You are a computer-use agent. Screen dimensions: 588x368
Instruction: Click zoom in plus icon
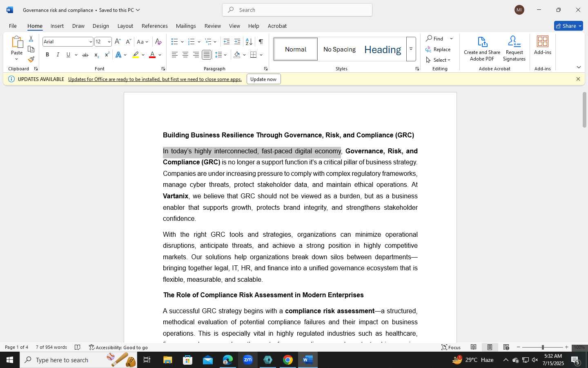tap(566, 347)
